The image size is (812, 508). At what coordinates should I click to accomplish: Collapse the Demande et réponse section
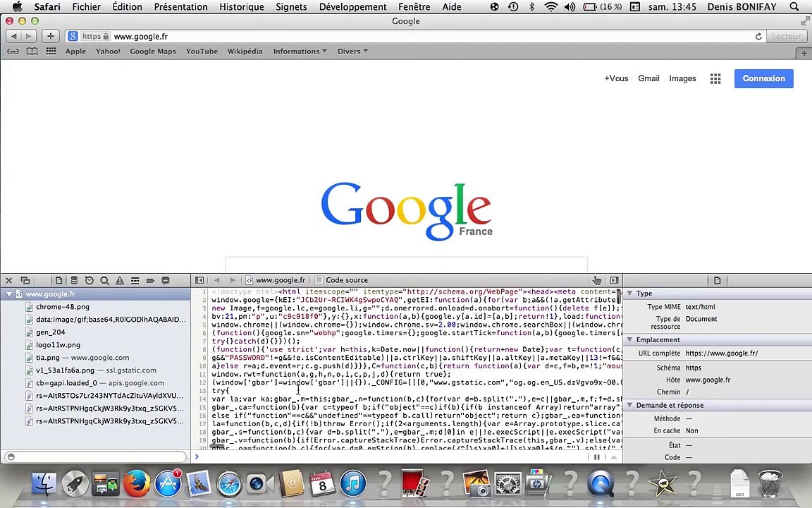pos(630,405)
